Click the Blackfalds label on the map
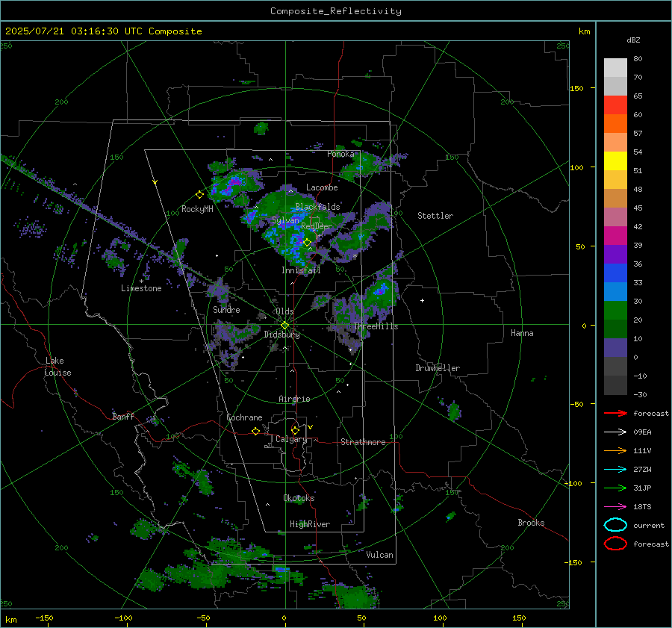Screen dimensions: 672x628 [x=317, y=207]
